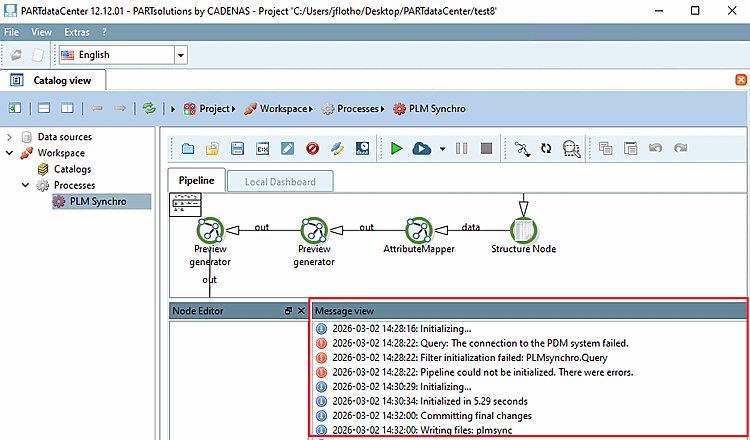This screenshot has height=440, width=750.
Task: Open the View menu
Action: [41, 32]
